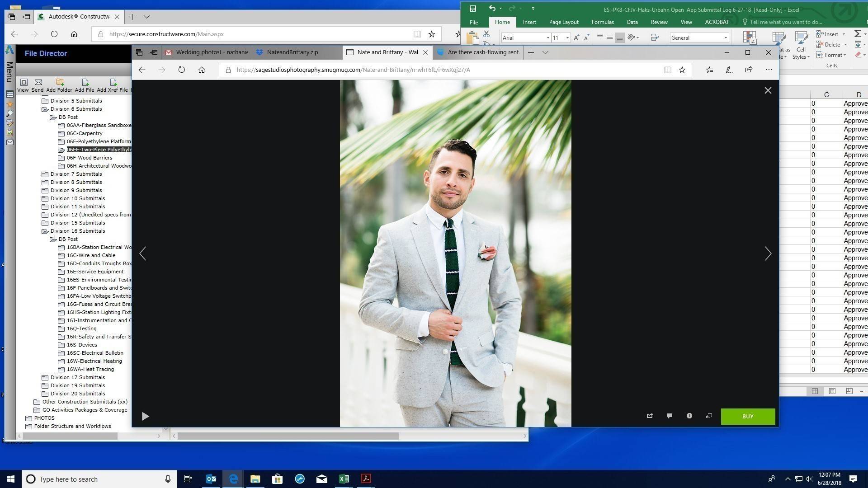The image size is (868, 488).
Task: Click the Send icon in File Director toolbar
Action: tap(38, 83)
